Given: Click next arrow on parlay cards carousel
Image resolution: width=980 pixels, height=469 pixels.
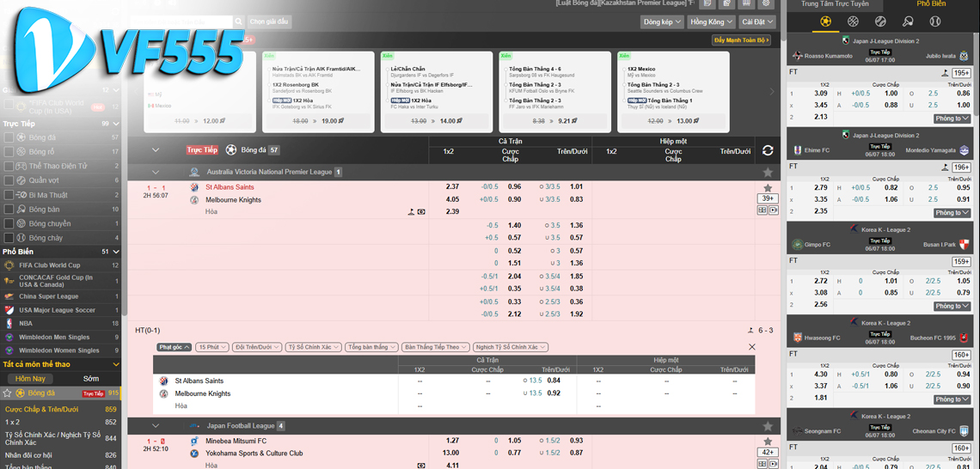Looking at the screenshot, I should (x=772, y=92).
